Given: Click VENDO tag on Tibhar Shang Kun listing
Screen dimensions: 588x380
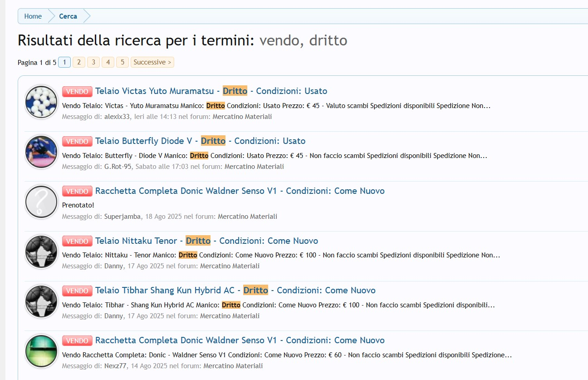Looking at the screenshot, I should [x=77, y=291].
